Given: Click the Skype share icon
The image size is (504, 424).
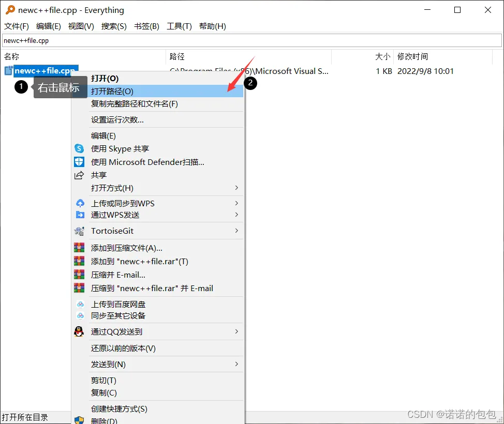Looking at the screenshot, I should pyautogui.click(x=79, y=148).
